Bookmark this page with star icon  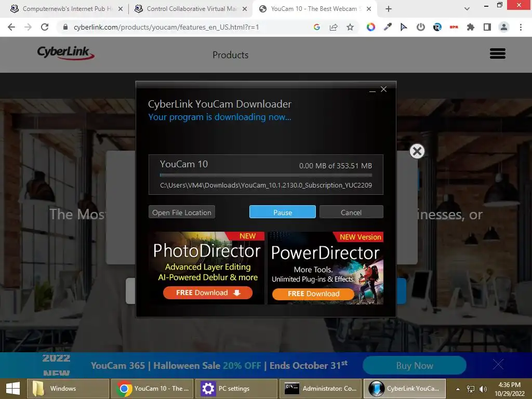tap(350, 27)
